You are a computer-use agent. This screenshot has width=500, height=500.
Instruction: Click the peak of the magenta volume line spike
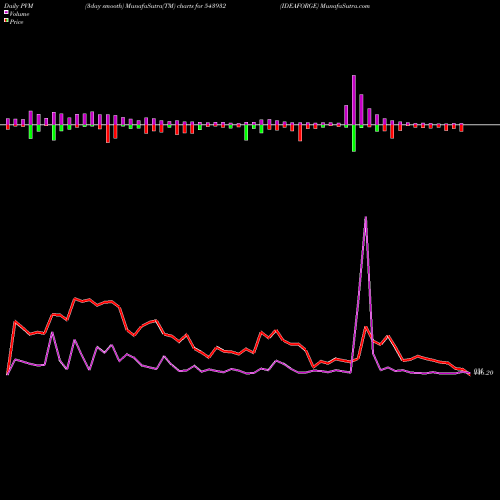[366, 217]
